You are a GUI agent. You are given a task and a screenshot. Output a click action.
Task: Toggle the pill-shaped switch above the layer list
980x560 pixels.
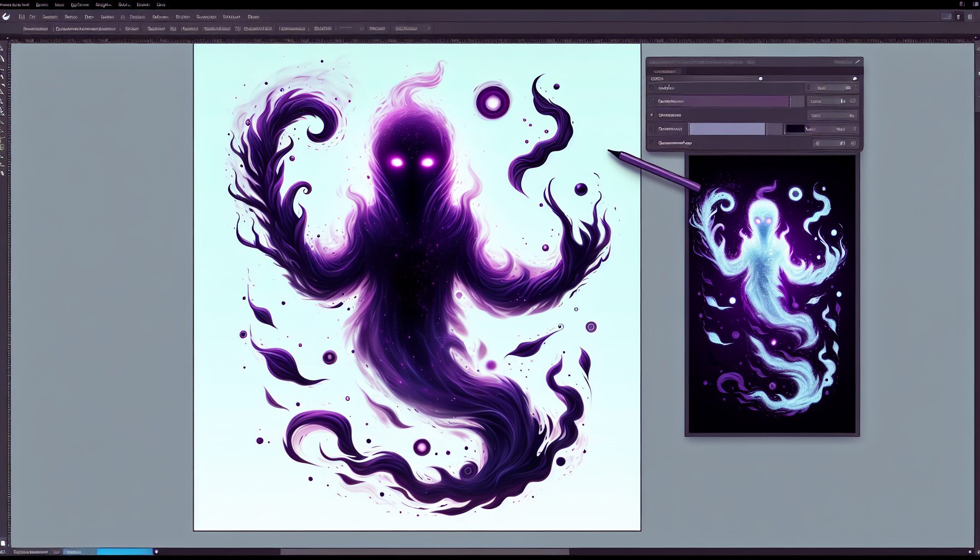(x=657, y=79)
